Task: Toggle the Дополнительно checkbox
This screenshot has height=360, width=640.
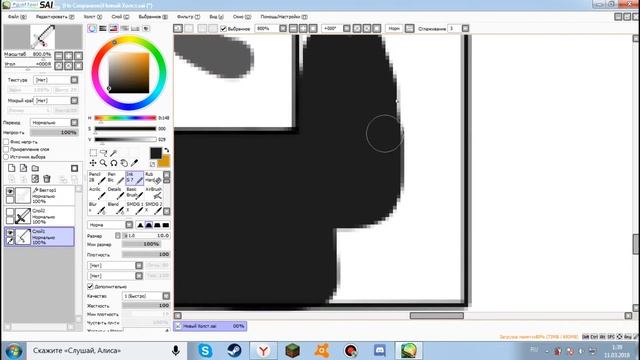Action: point(90,287)
